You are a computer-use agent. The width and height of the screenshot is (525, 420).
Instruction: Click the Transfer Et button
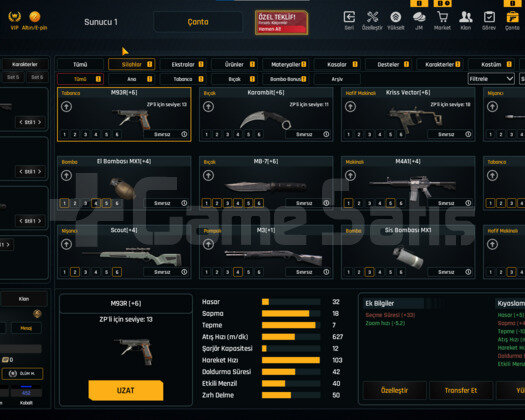461,390
